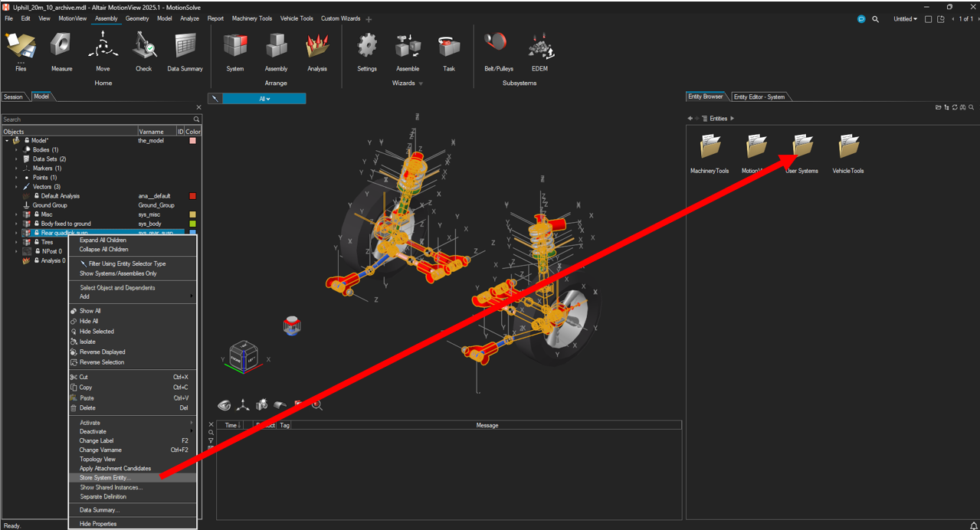Collapse the Model root node
The width and height of the screenshot is (980, 530).
7,141
